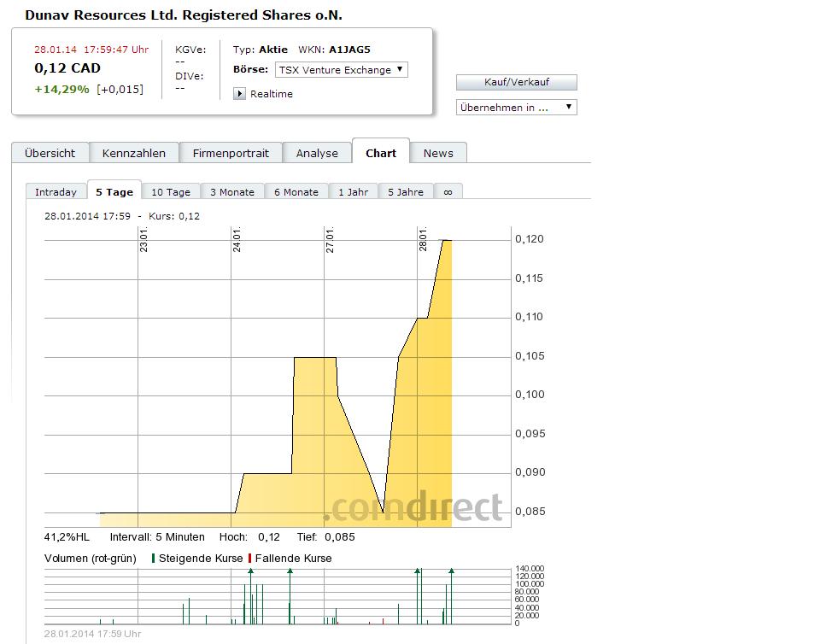
Task: Click the Realtime link text
Action: tap(271, 94)
